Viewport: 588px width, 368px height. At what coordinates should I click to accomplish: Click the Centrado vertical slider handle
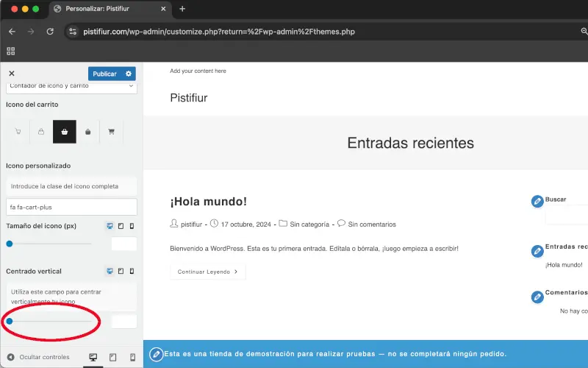(x=10, y=321)
